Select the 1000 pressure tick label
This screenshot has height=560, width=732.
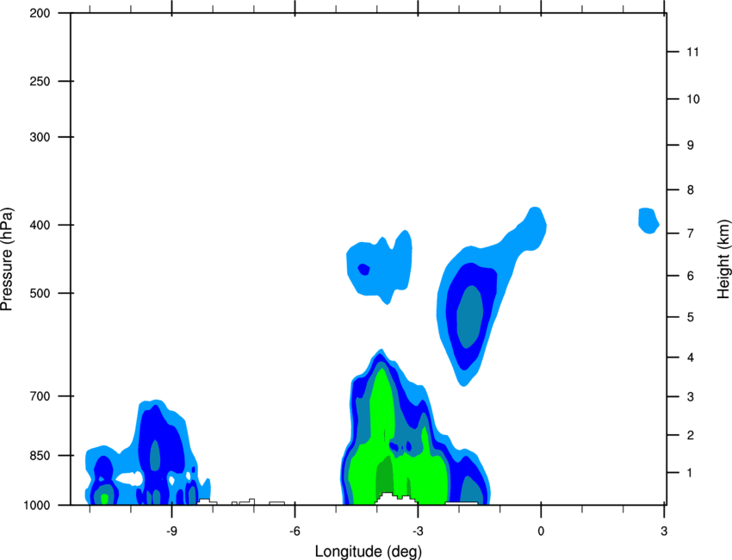point(37,506)
